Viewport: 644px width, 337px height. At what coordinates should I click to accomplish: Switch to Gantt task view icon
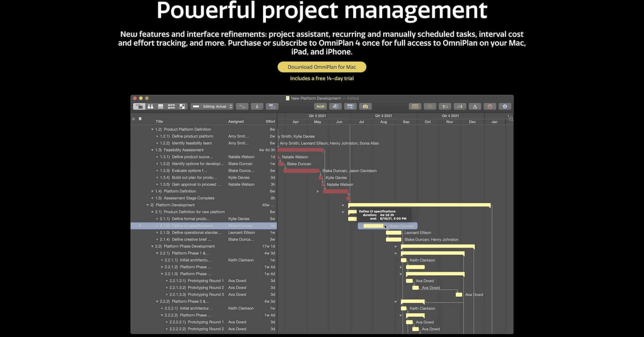coord(139,107)
